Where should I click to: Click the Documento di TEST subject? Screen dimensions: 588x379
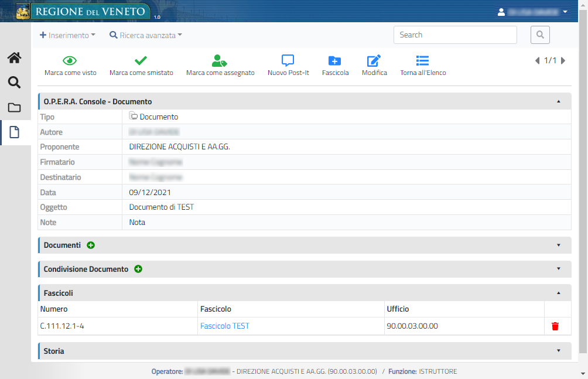click(x=161, y=207)
